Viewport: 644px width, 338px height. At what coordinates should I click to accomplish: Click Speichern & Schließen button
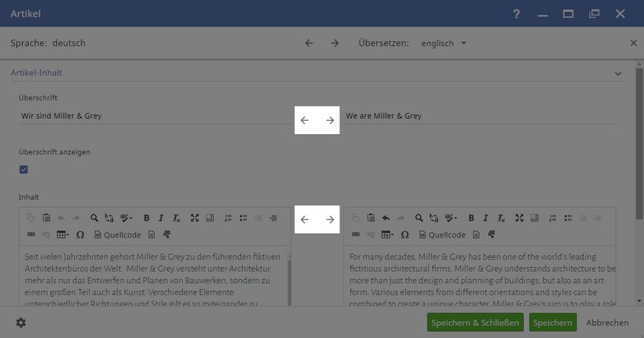point(475,323)
